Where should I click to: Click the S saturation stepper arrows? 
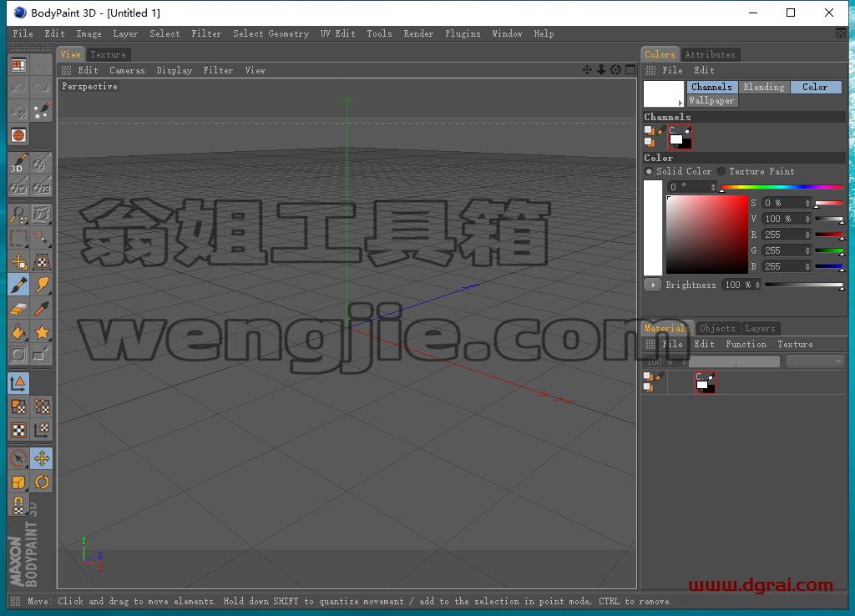pyautogui.click(x=807, y=203)
